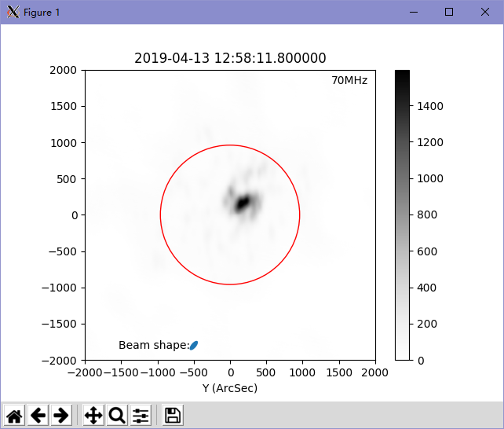Go forward to the next view
Viewport: 504px width, 429px height.
tap(61, 416)
